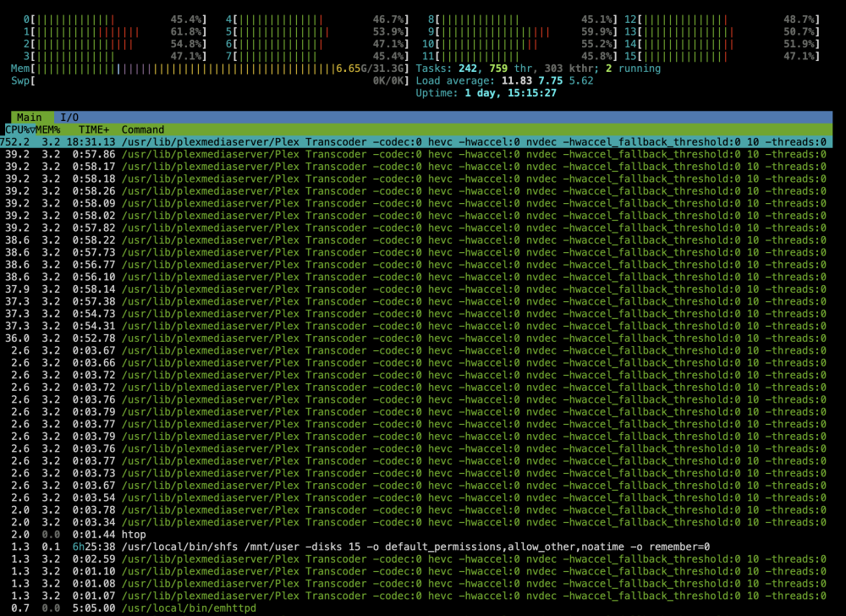846x616 pixels.
Task: Click the Tasks count line
Action: click(538, 69)
